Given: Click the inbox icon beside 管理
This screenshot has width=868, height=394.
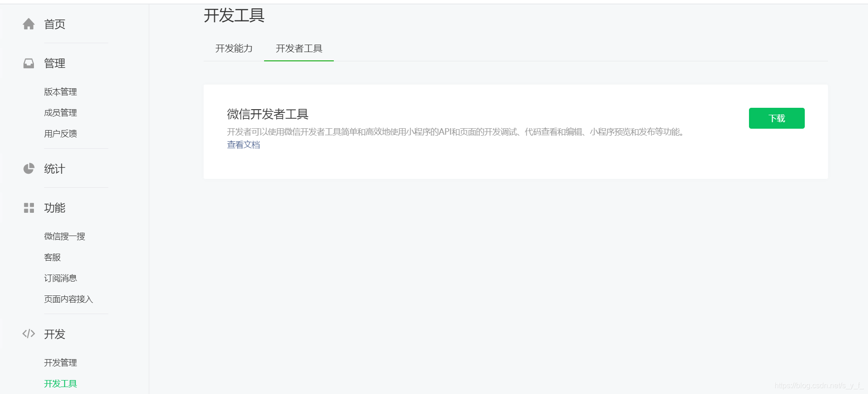Looking at the screenshot, I should 29,63.
